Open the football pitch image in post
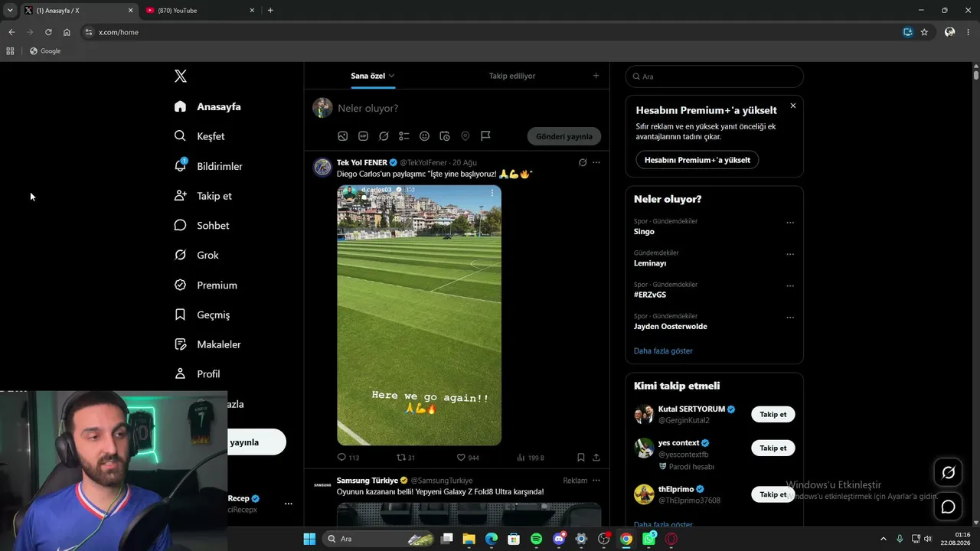Screen dimensions: 980x551 coord(420,315)
